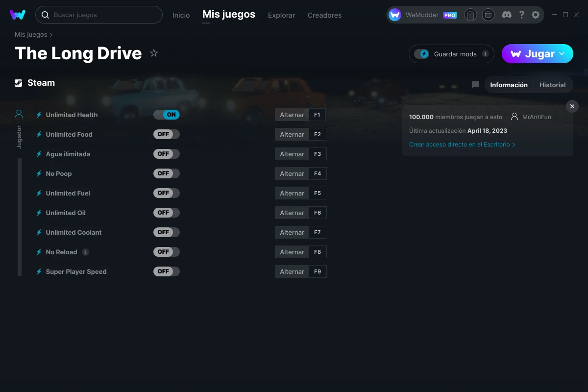Close the information panel
This screenshot has width=588, height=392.
click(572, 106)
